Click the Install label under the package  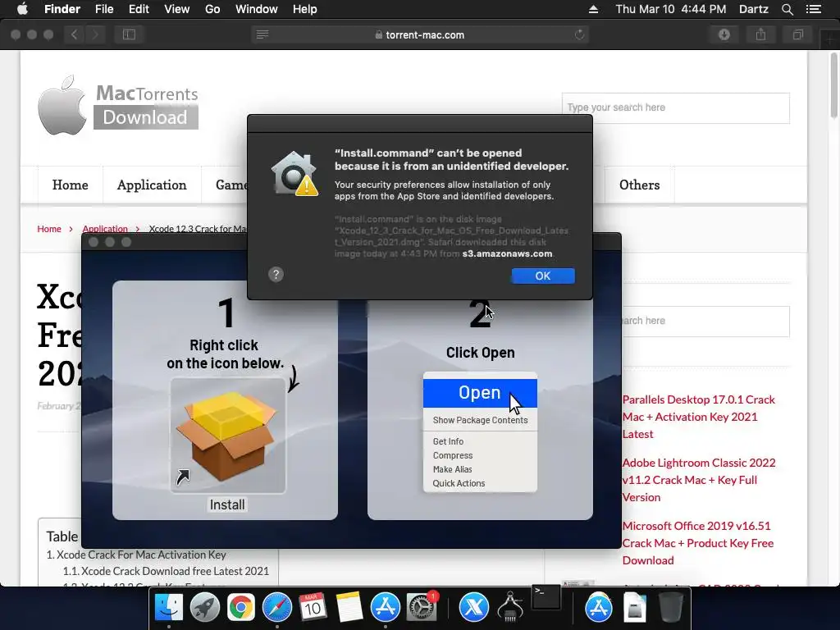point(227,504)
